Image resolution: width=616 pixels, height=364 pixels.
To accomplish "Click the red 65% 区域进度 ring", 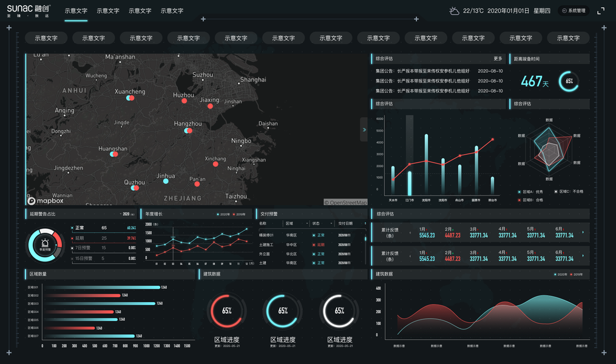I will tap(227, 311).
